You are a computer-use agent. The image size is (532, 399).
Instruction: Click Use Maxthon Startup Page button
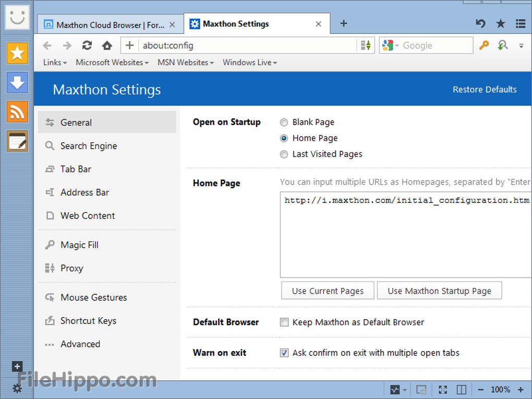[439, 291]
